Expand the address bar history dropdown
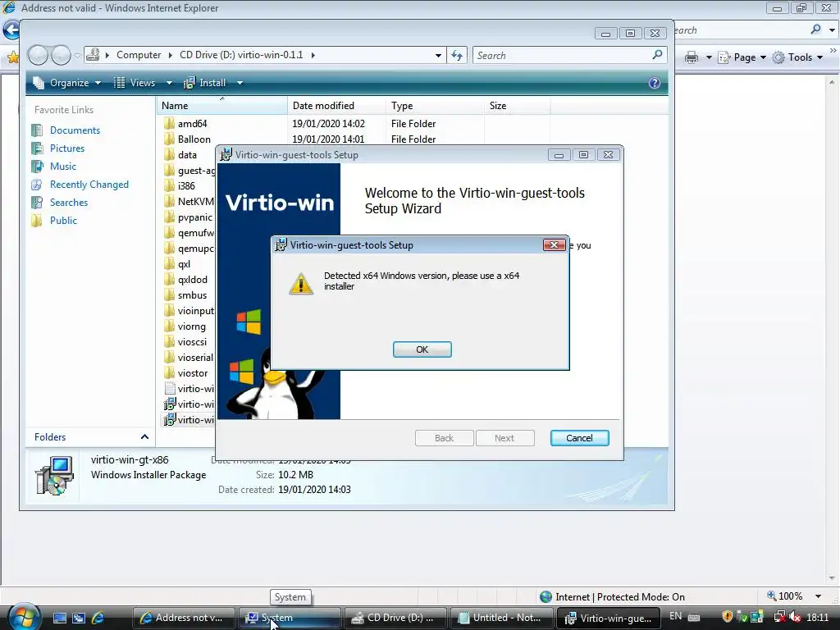840x630 pixels. tap(438, 55)
